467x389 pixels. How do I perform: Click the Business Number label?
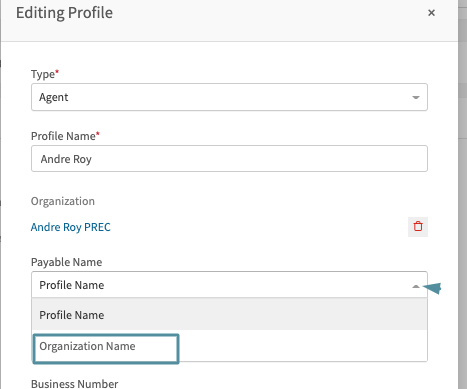click(x=74, y=384)
